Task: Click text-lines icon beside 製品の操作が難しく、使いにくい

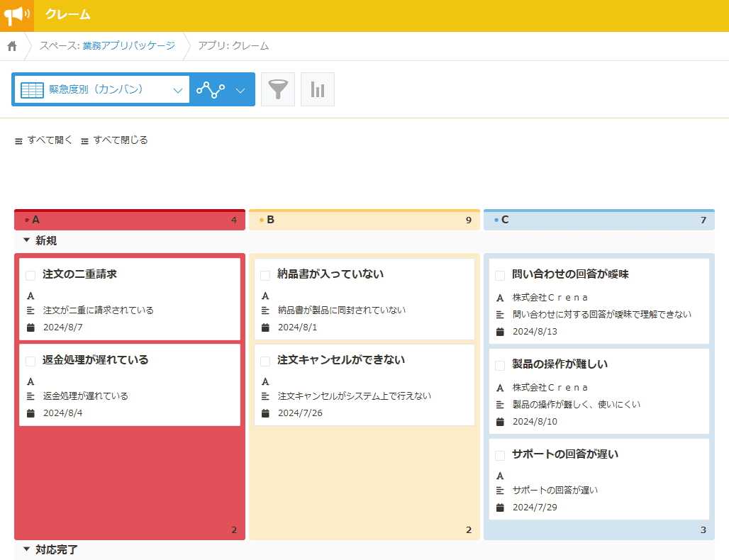Action: pos(500,405)
